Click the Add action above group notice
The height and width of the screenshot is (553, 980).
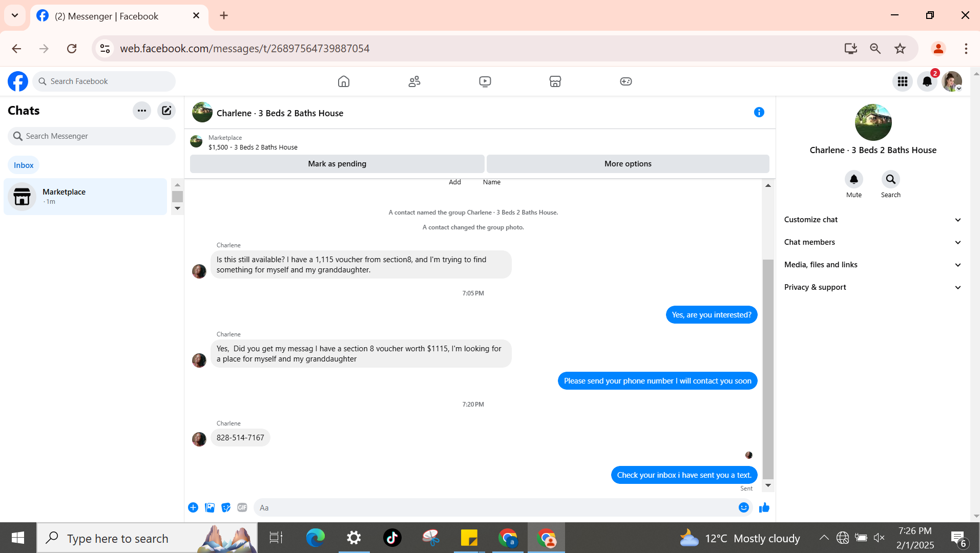[x=455, y=182]
